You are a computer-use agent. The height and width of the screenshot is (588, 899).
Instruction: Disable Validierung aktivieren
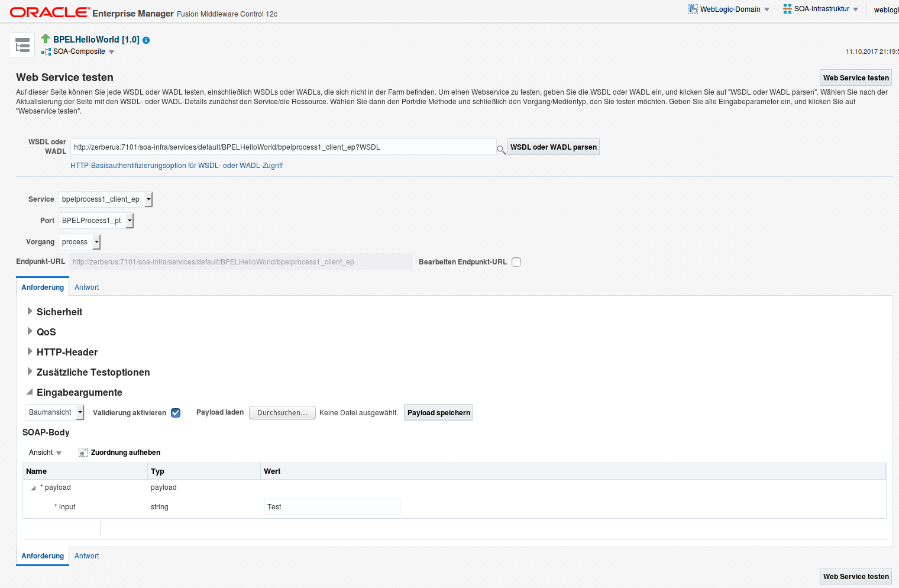click(175, 412)
